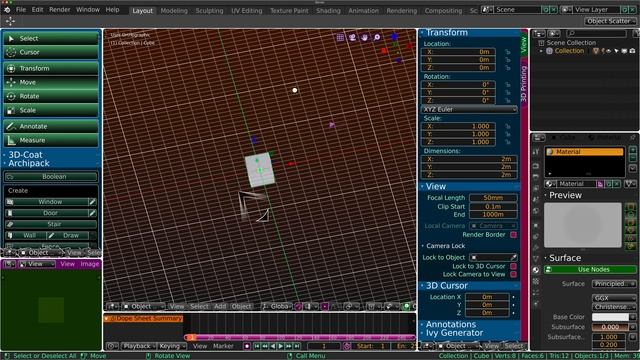
Task: Open the Christensen subsurface method dropdown
Action: click(614, 307)
